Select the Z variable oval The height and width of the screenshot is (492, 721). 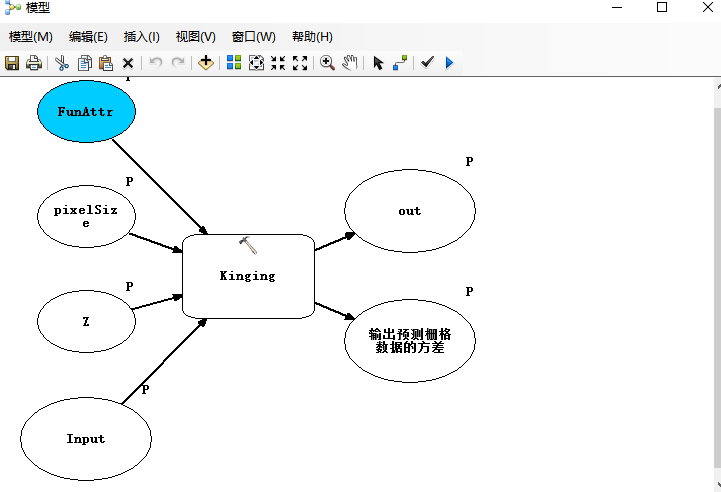tap(86, 321)
